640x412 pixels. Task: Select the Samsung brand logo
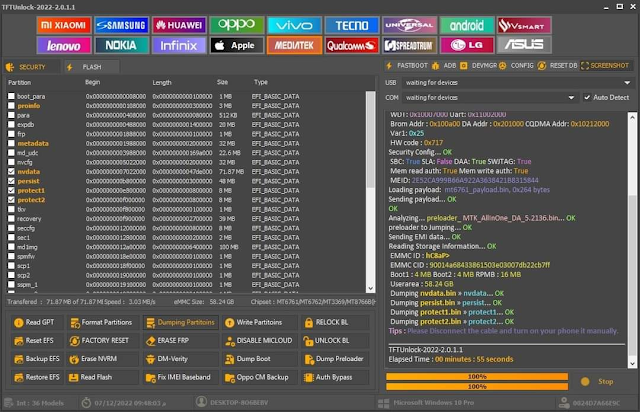click(x=121, y=25)
